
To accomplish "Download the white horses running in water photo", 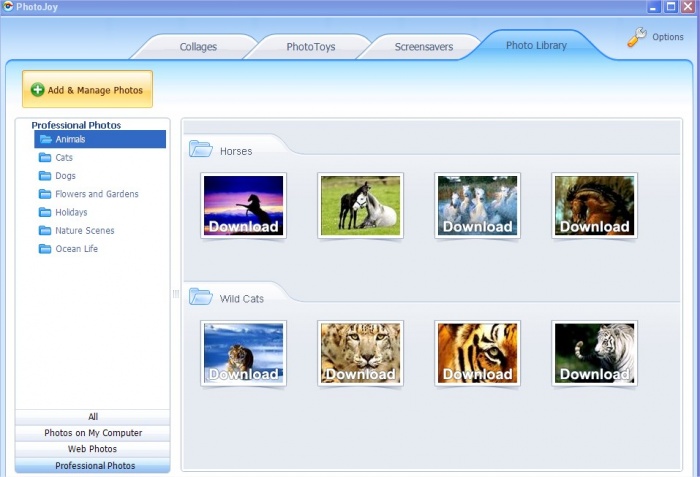I will [477, 205].
